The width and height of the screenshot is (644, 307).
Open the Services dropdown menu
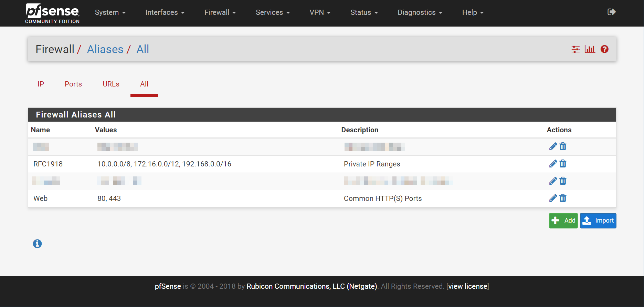[273, 12]
